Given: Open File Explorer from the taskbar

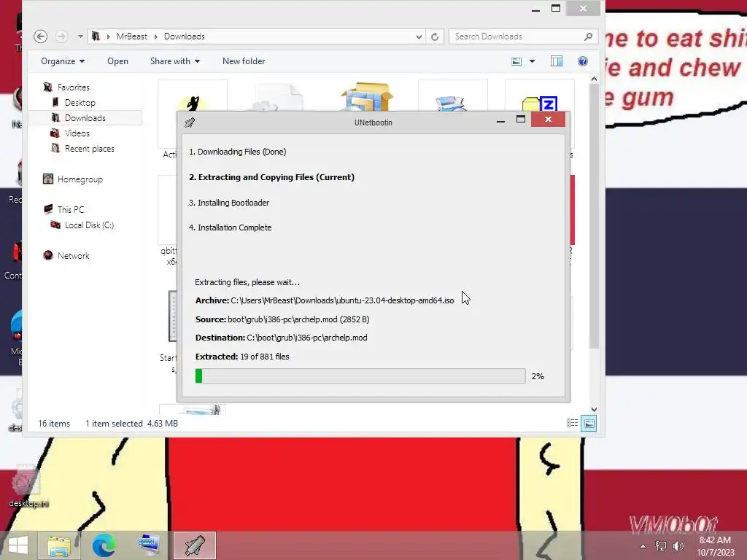Looking at the screenshot, I should pyautogui.click(x=59, y=545).
